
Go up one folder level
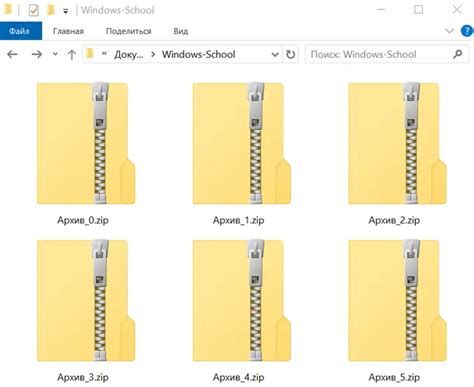(71, 54)
